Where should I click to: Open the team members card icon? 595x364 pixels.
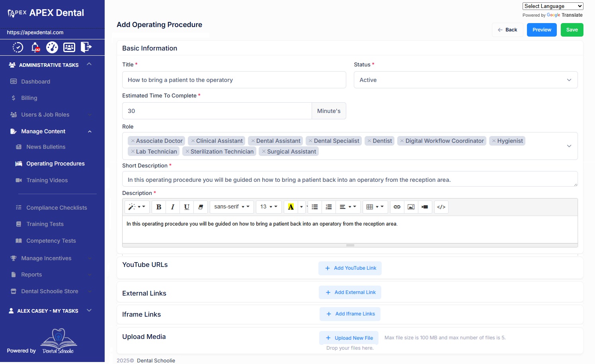point(69,47)
